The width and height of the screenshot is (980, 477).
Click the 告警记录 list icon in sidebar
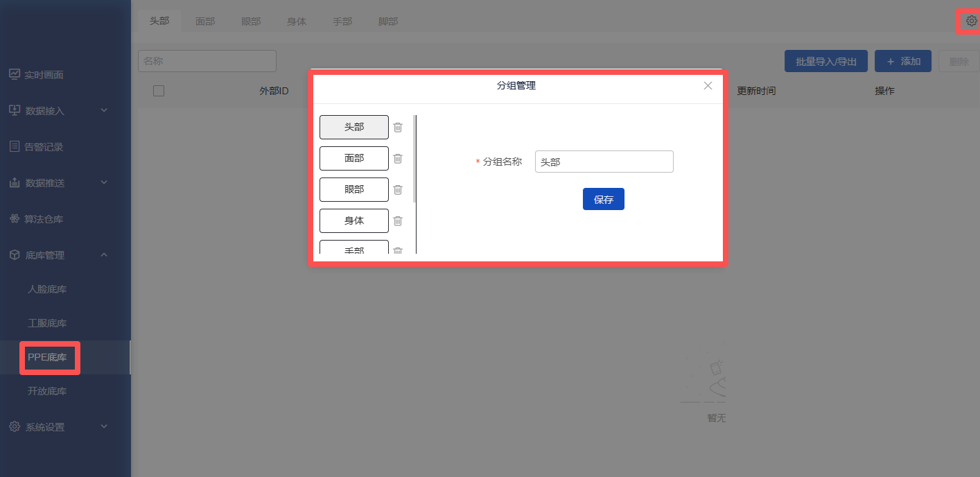[x=14, y=146]
